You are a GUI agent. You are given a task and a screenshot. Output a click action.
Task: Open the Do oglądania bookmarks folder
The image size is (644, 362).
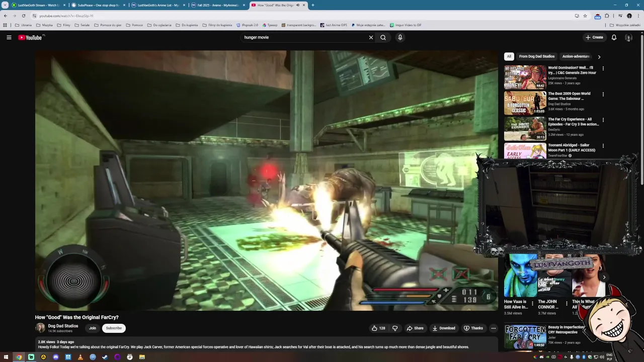click(159, 25)
